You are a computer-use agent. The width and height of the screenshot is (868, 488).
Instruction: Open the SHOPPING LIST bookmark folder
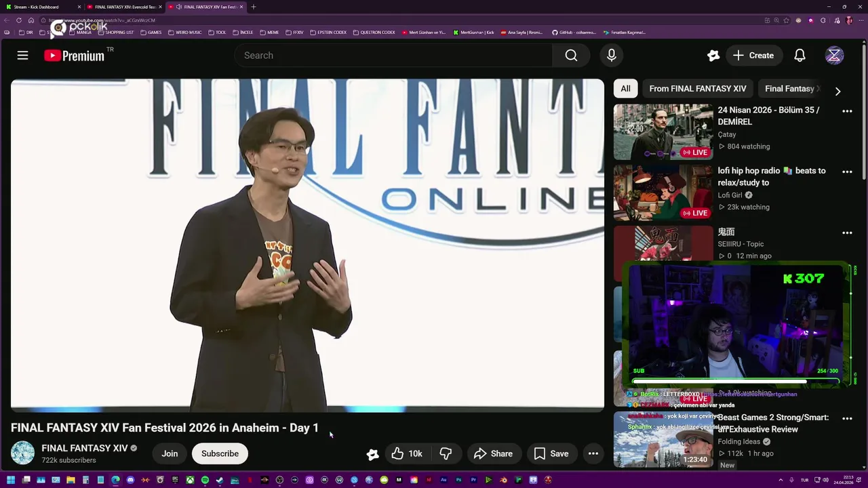(x=115, y=33)
